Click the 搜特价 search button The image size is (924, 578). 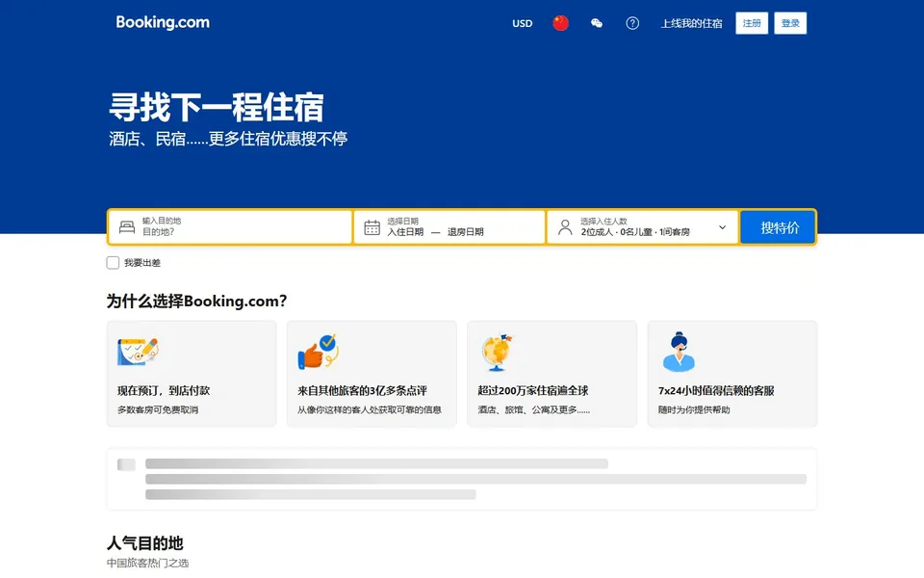pyautogui.click(x=779, y=227)
